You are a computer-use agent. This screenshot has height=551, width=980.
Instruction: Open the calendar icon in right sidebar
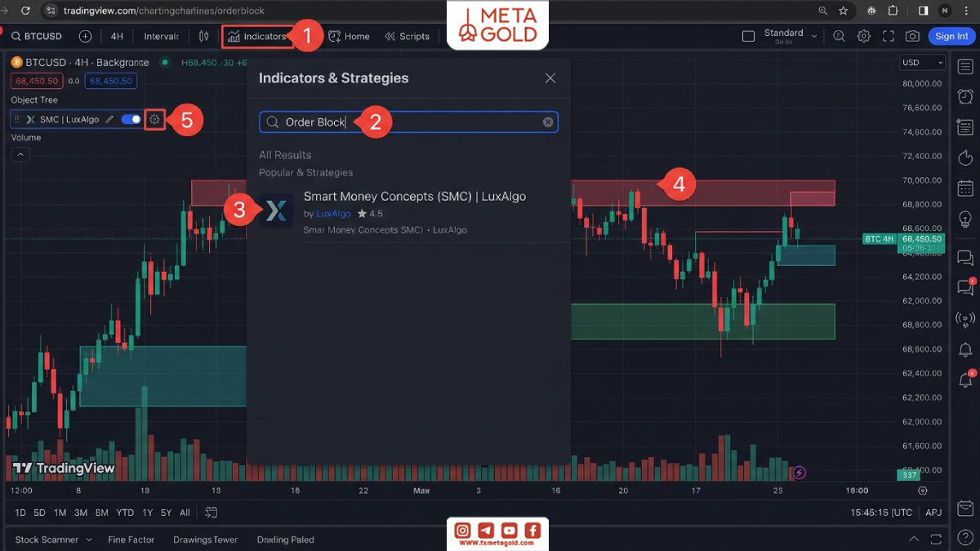(x=965, y=188)
